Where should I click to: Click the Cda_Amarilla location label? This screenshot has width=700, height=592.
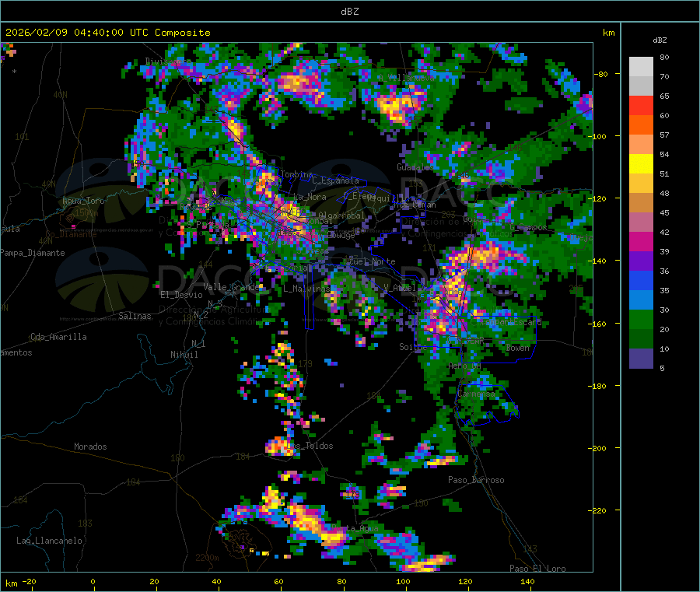(58, 337)
